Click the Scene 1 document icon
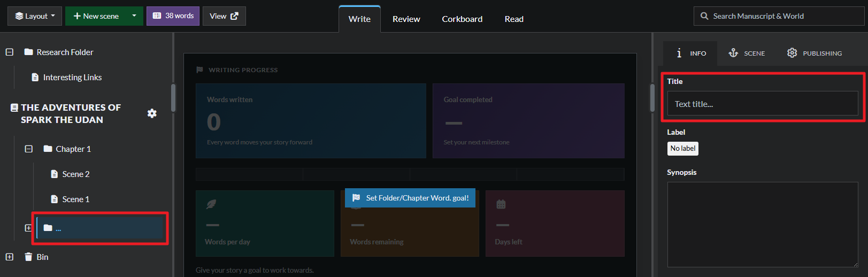Viewport: 868px width, 277px height. [x=54, y=199]
